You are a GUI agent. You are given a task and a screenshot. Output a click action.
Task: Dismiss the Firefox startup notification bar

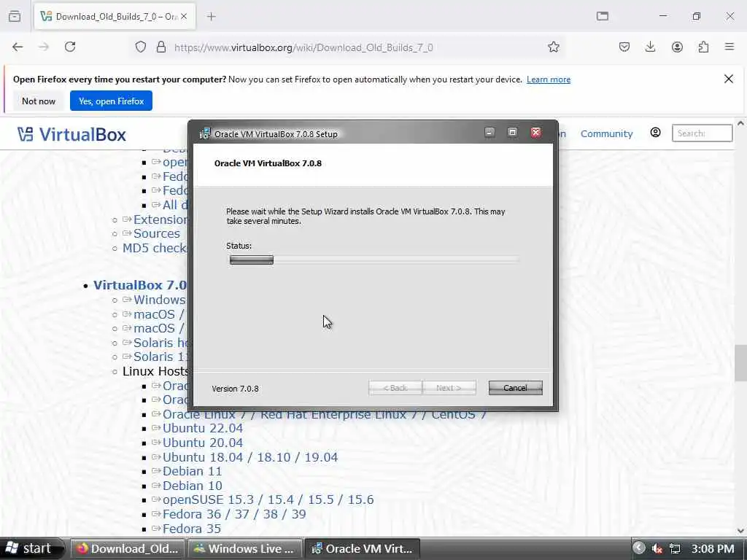[729, 79]
